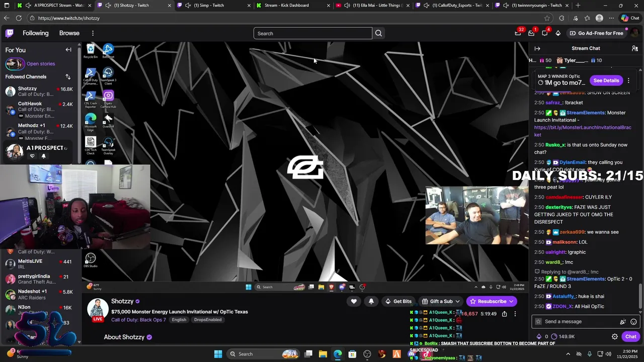The width and height of the screenshot is (644, 362).
Task: Collapse the Stream Chat panel
Action: pos(537,49)
